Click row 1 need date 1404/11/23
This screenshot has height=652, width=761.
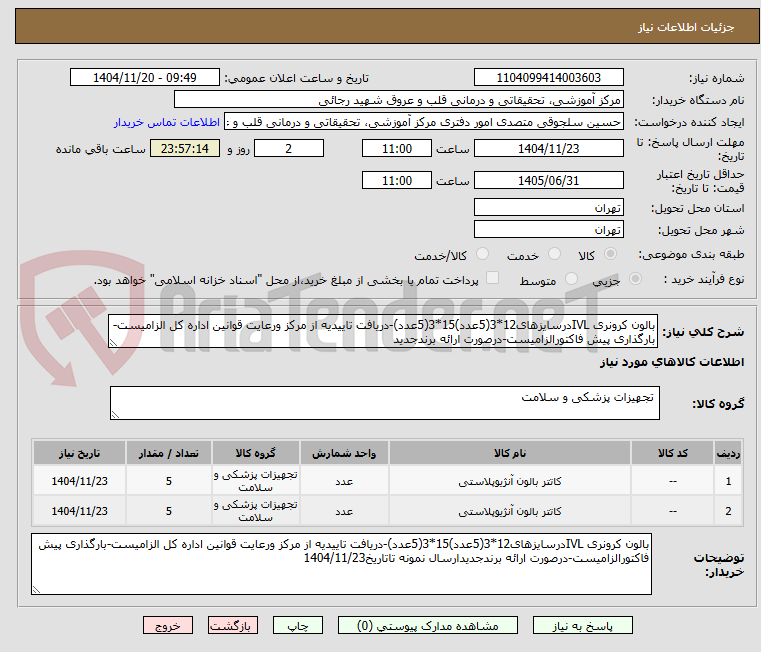pos(80,481)
